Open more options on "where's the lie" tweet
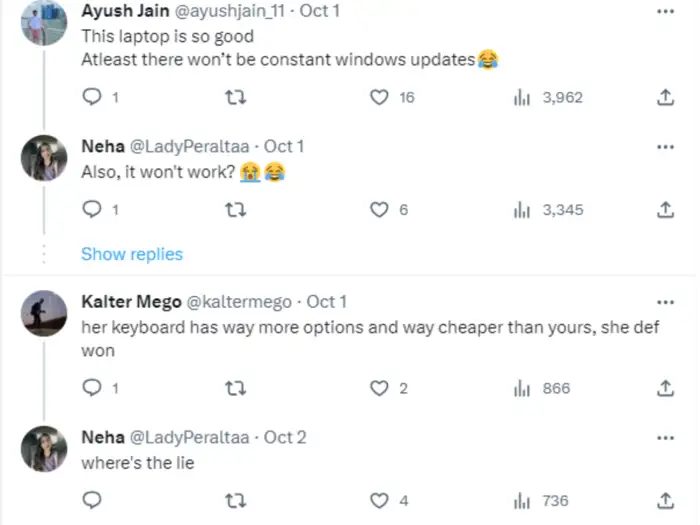This screenshot has height=525, width=700. point(665,438)
